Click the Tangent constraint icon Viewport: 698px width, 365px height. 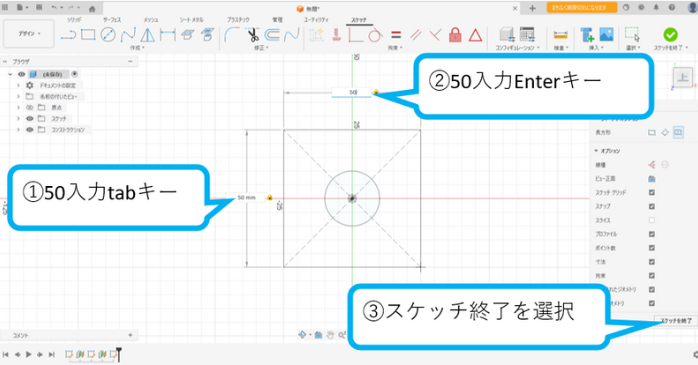coord(375,34)
